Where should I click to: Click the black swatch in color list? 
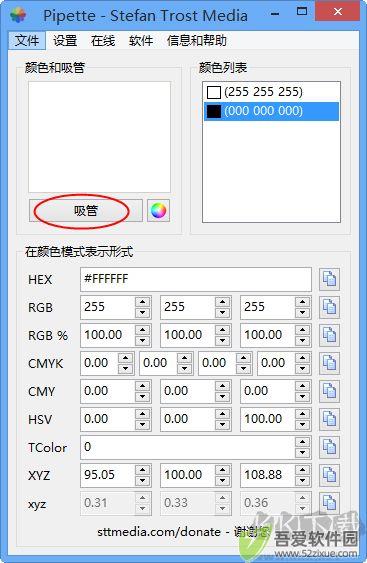coord(214,111)
